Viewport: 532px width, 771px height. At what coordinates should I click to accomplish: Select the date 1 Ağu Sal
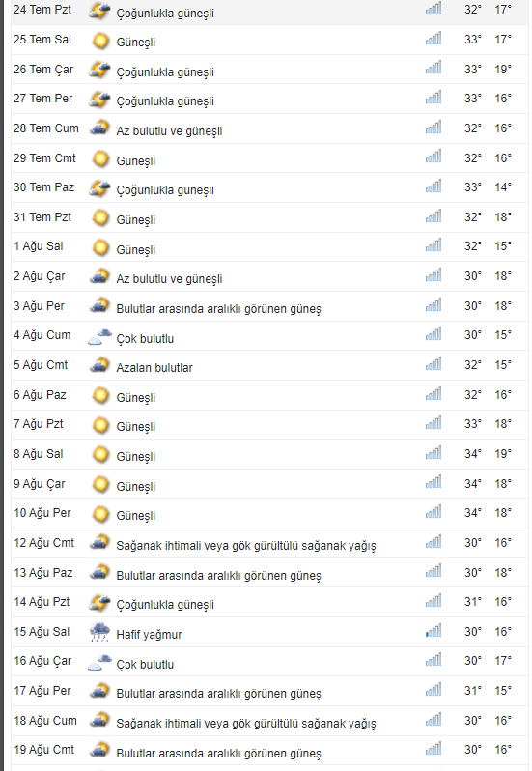coord(39,246)
